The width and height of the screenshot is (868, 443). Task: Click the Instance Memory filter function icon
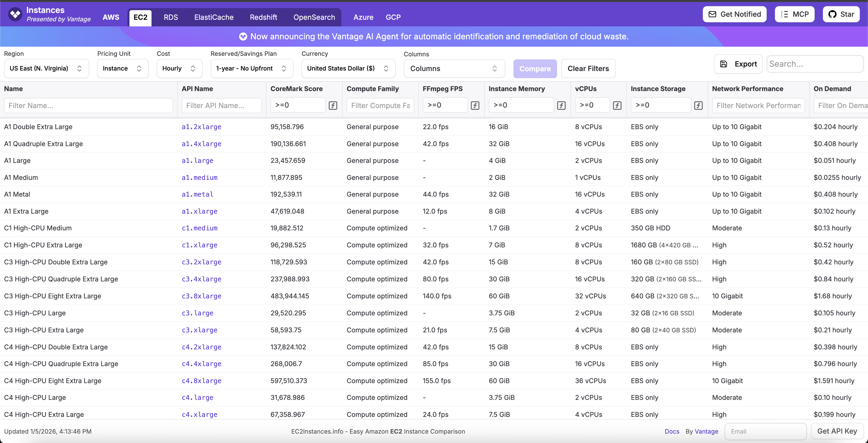pos(561,106)
